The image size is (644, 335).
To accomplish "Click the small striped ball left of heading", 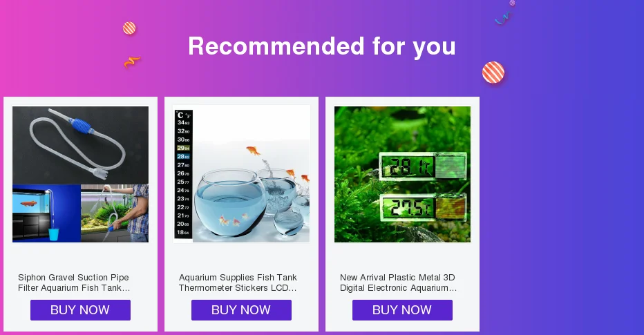I will click(129, 28).
